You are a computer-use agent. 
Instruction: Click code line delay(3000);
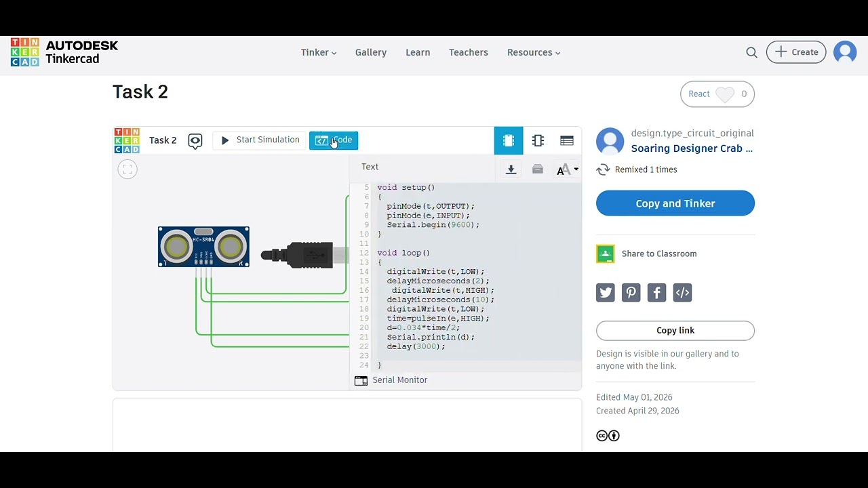416,346
